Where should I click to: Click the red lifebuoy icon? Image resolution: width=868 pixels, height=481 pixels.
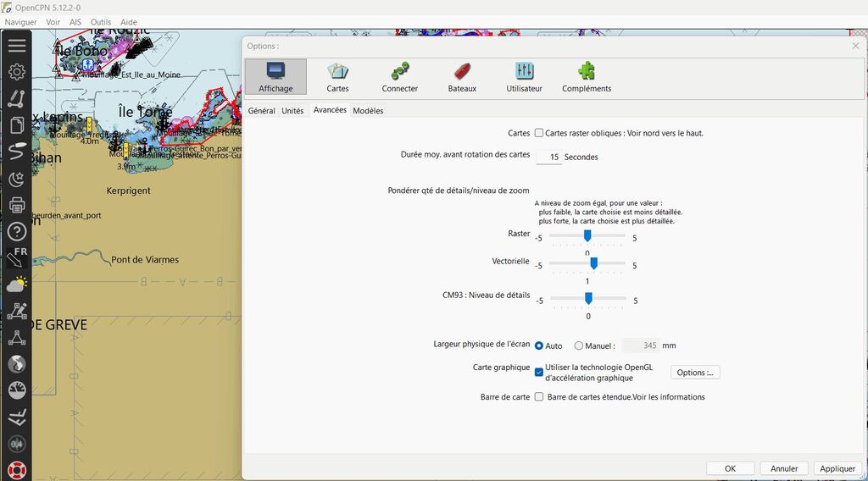(16, 469)
